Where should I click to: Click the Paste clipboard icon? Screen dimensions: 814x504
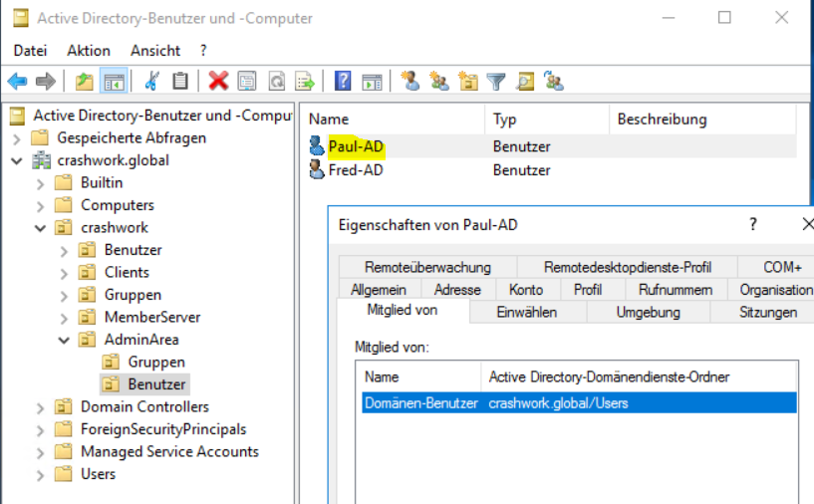click(180, 82)
